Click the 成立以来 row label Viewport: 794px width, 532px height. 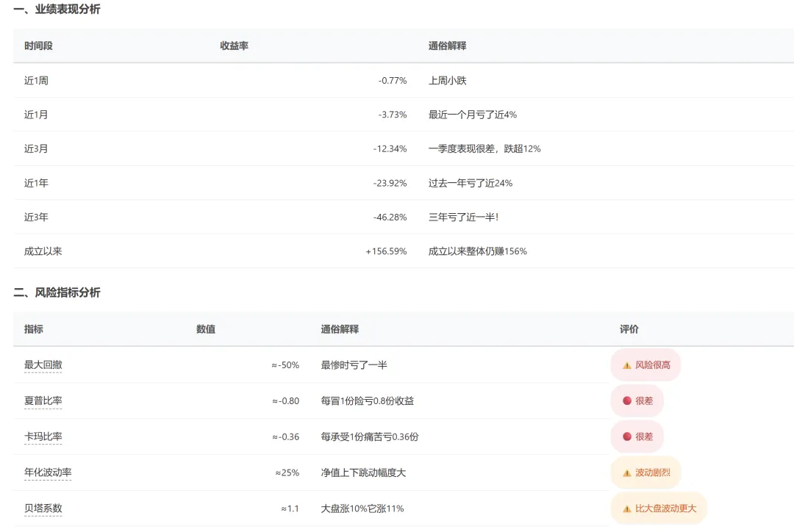tap(43, 251)
